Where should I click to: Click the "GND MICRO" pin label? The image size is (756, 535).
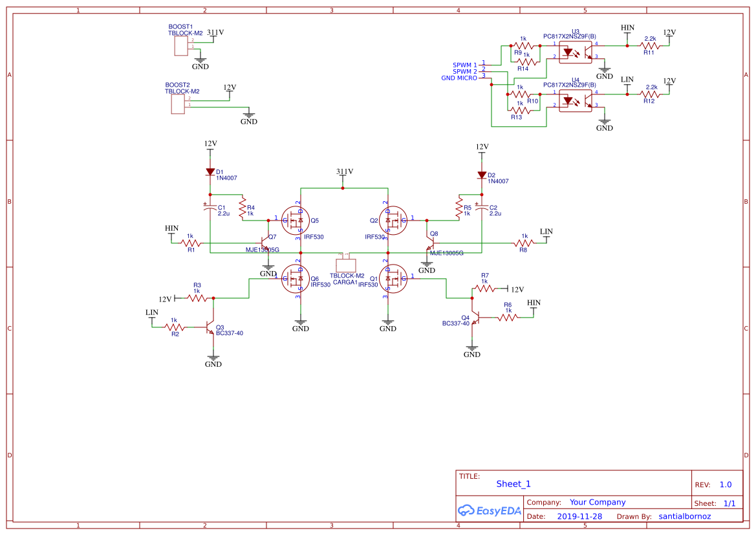(459, 78)
